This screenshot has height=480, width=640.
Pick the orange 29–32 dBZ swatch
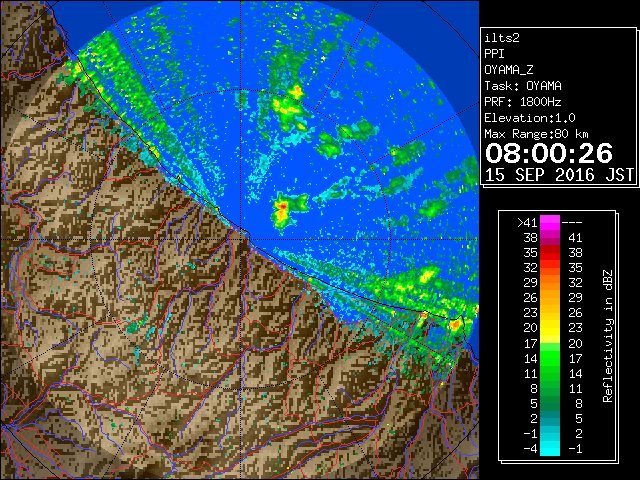[x=550, y=282]
